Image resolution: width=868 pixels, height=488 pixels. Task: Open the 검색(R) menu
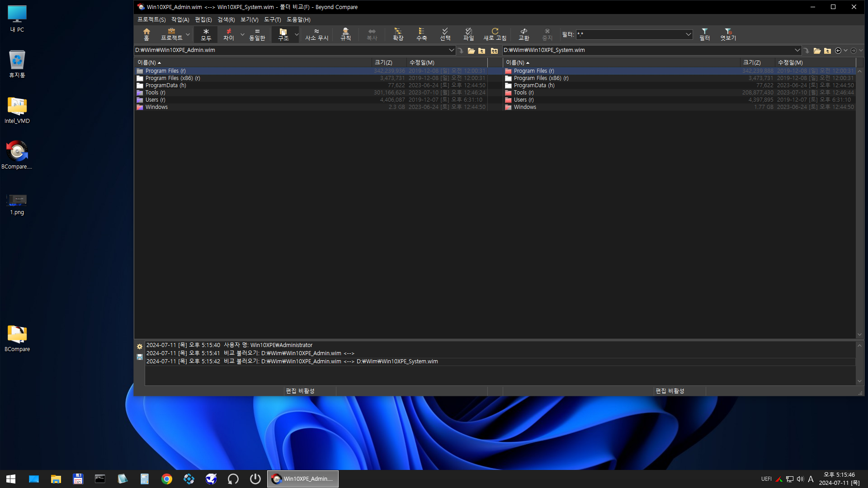[x=226, y=20]
